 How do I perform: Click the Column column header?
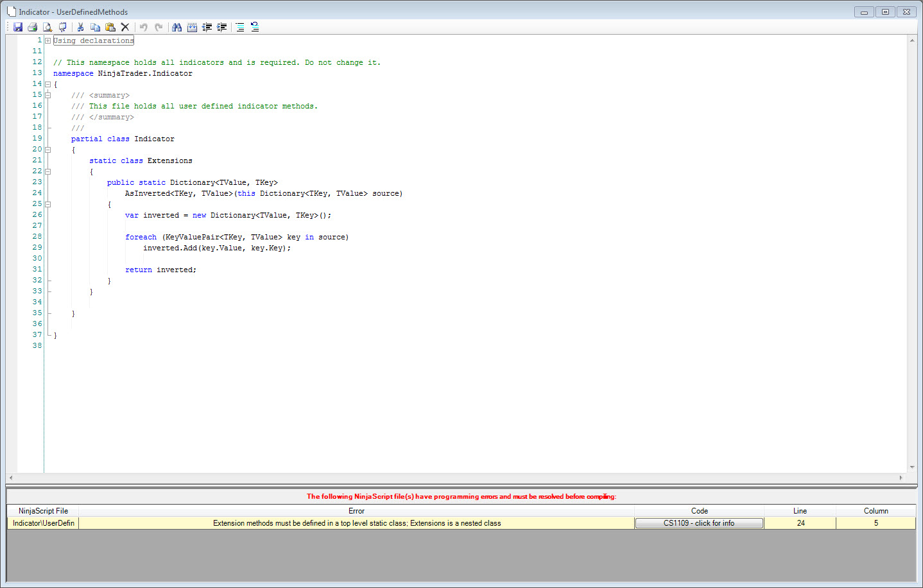tap(876, 511)
